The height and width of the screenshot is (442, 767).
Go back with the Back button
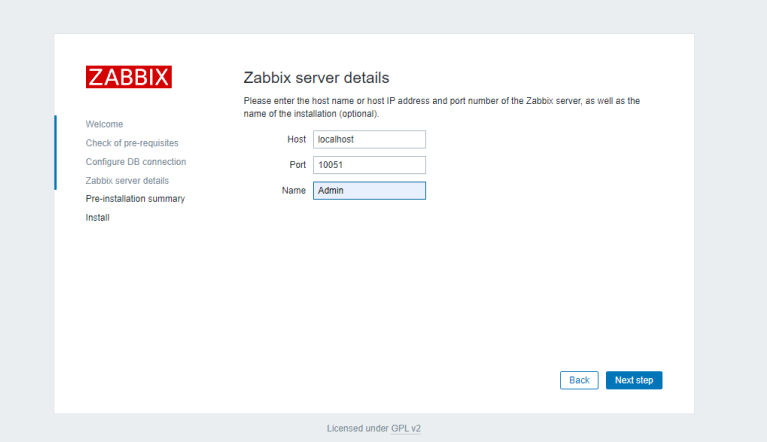[x=579, y=380]
